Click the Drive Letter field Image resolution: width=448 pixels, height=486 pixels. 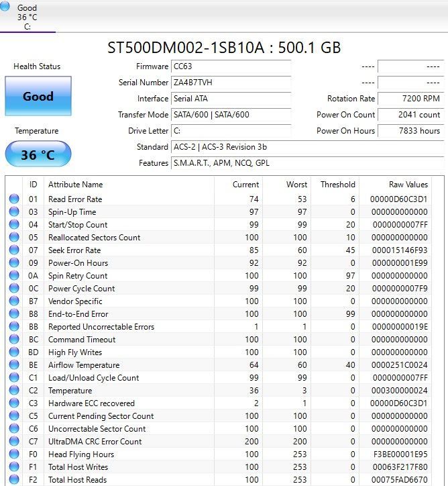coord(231,131)
